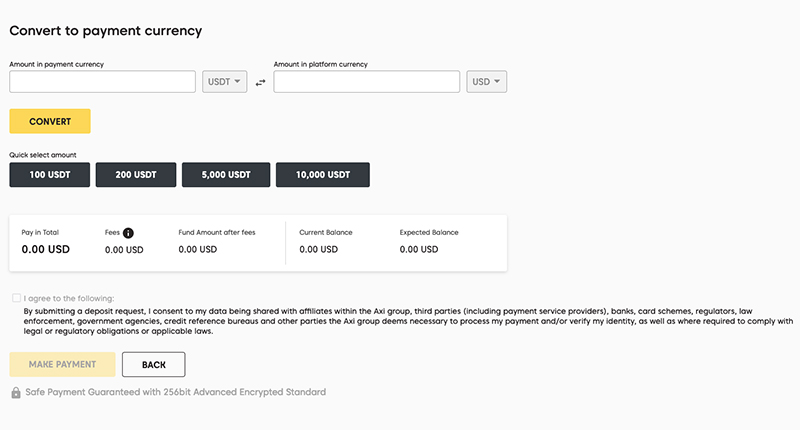The height and width of the screenshot is (430, 800).
Task: Focus the Amount in platform currency field
Action: coord(367,82)
